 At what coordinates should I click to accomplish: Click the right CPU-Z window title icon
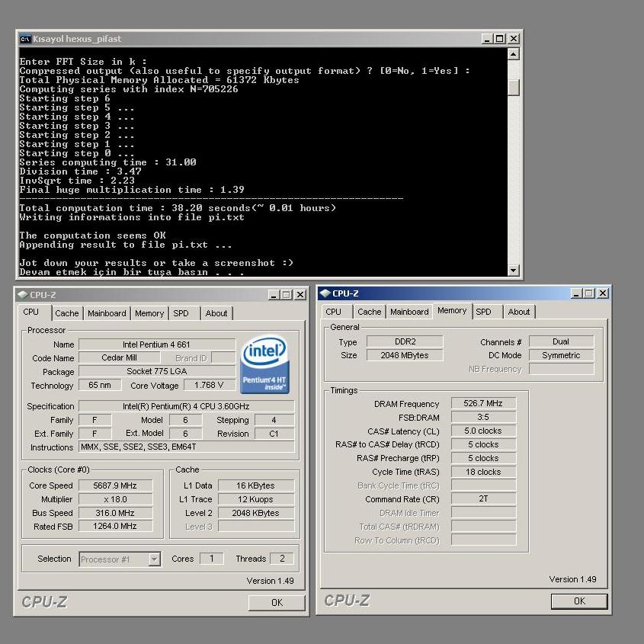click(x=325, y=293)
